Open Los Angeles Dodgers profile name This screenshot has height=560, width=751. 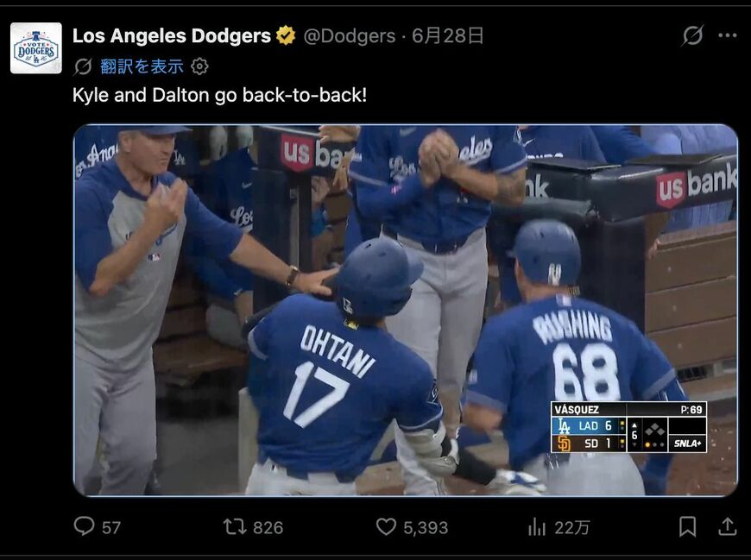click(172, 36)
